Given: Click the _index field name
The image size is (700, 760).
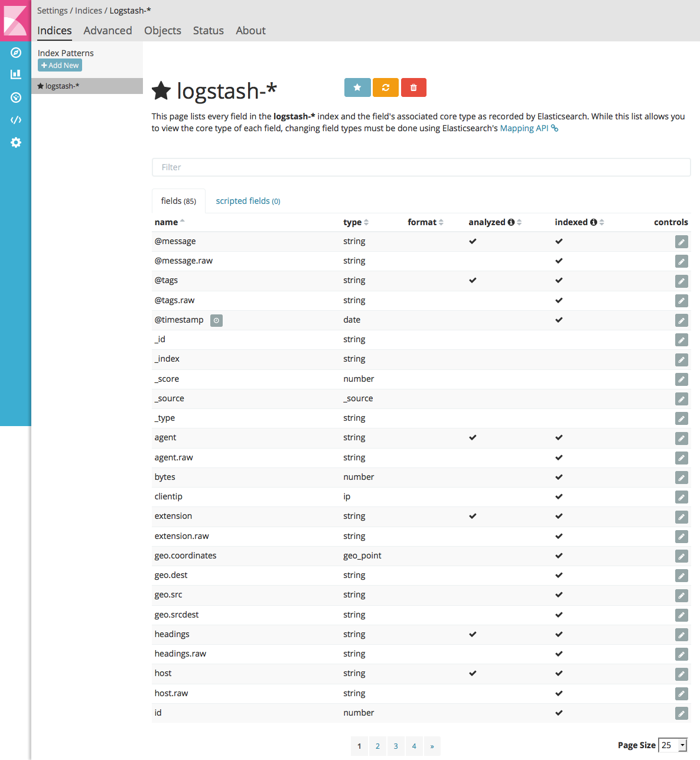Looking at the screenshot, I should [167, 359].
